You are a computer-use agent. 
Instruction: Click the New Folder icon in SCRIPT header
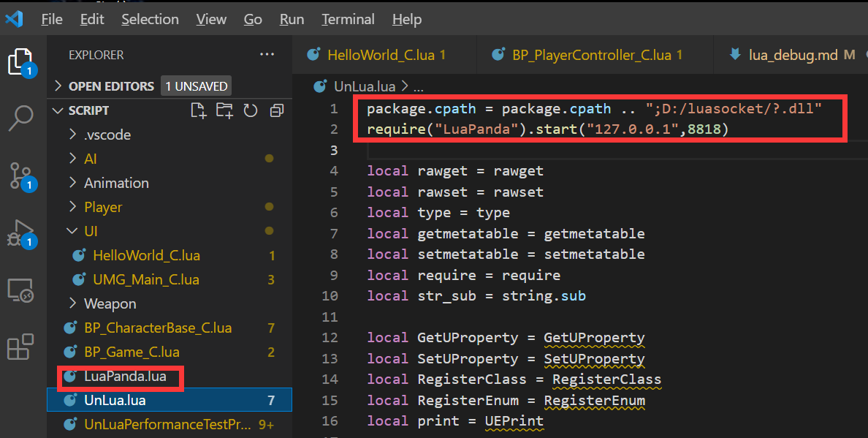(224, 110)
